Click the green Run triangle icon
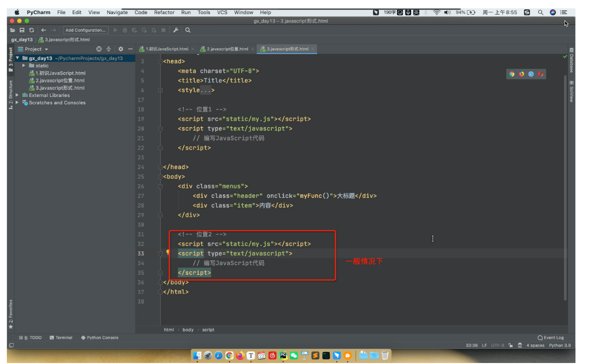This screenshot has height=364, width=594. click(116, 30)
